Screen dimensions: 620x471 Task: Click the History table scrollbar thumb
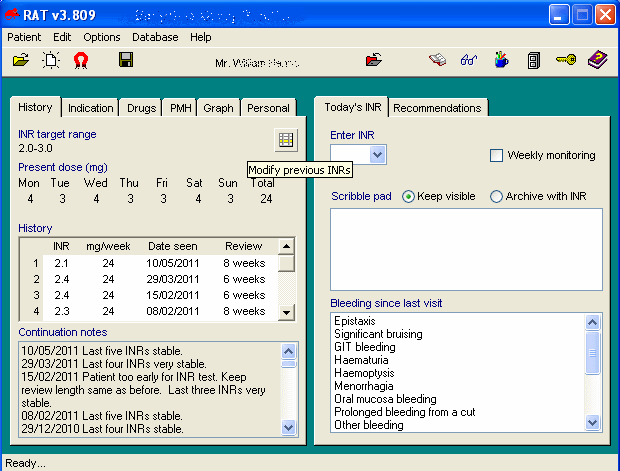(286, 263)
